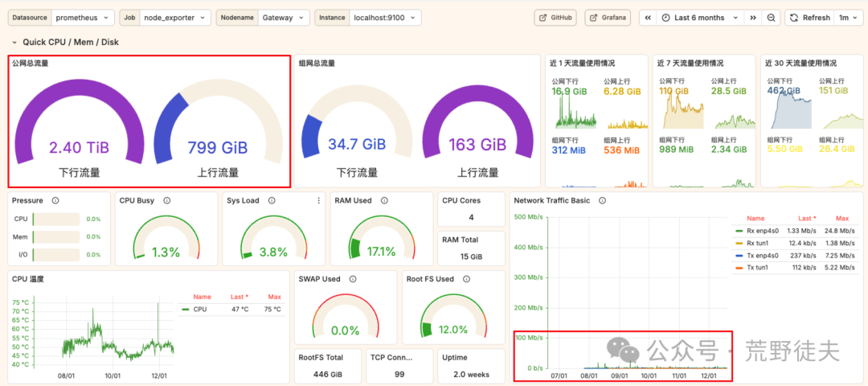
Task: Click the Network Traffic Basic info icon
Action: coord(602,200)
